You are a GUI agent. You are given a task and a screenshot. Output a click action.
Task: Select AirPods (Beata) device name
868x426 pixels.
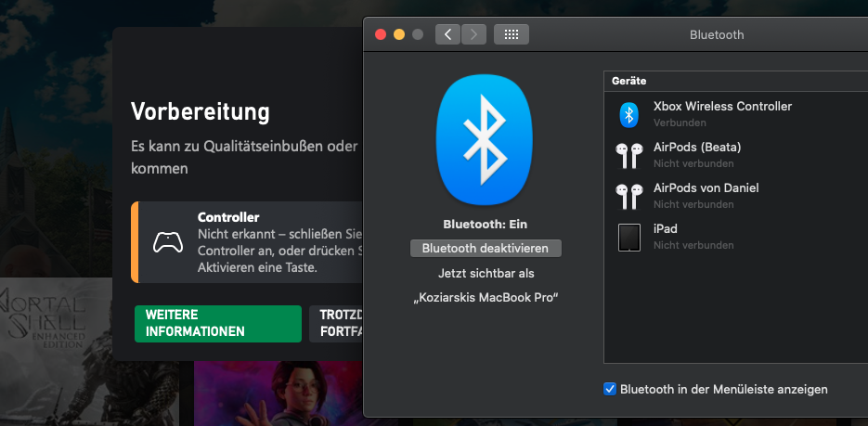tap(697, 148)
